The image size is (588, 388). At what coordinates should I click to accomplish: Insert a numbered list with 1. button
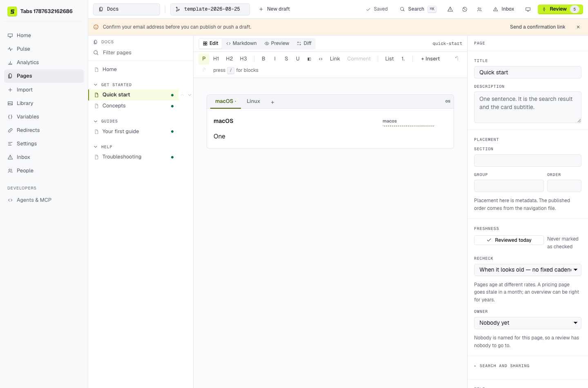click(403, 59)
